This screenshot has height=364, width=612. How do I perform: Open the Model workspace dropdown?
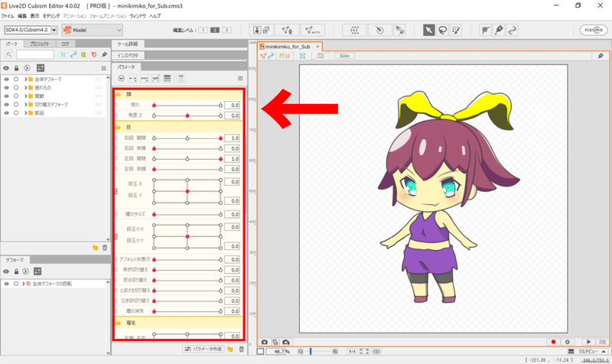(92, 30)
